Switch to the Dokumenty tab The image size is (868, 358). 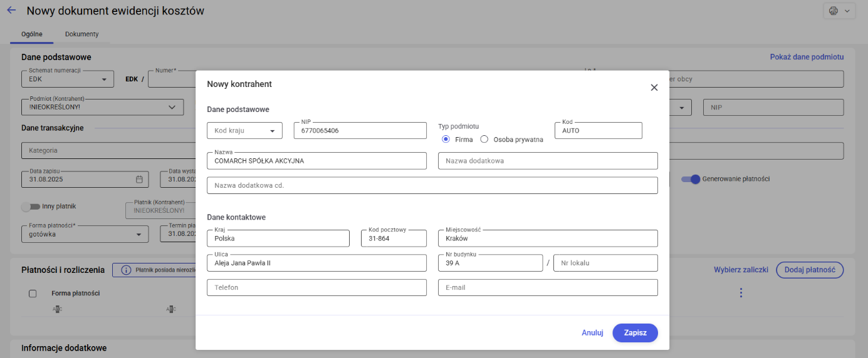click(x=81, y=34)
